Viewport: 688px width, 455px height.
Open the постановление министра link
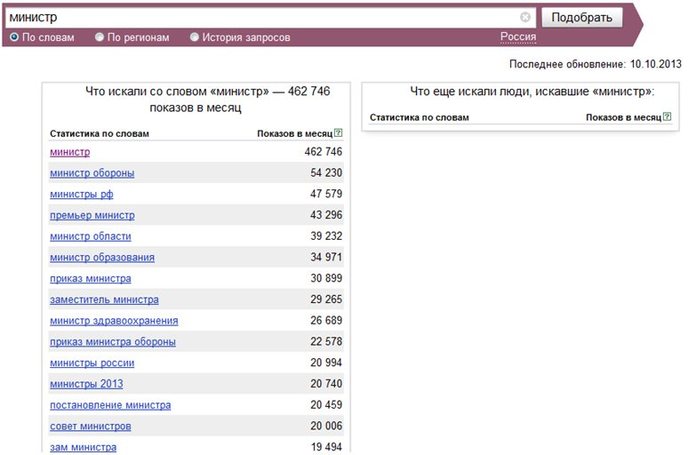point(111,405)
